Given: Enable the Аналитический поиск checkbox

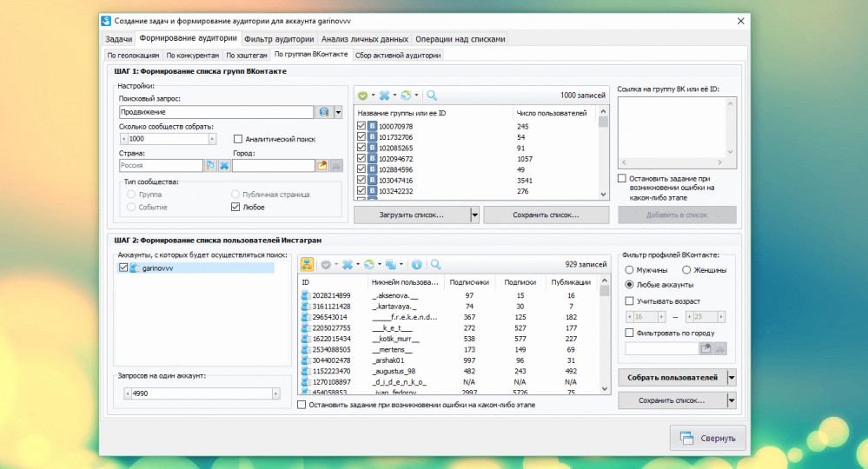Looking at the screenshot, I should [238, 139].
